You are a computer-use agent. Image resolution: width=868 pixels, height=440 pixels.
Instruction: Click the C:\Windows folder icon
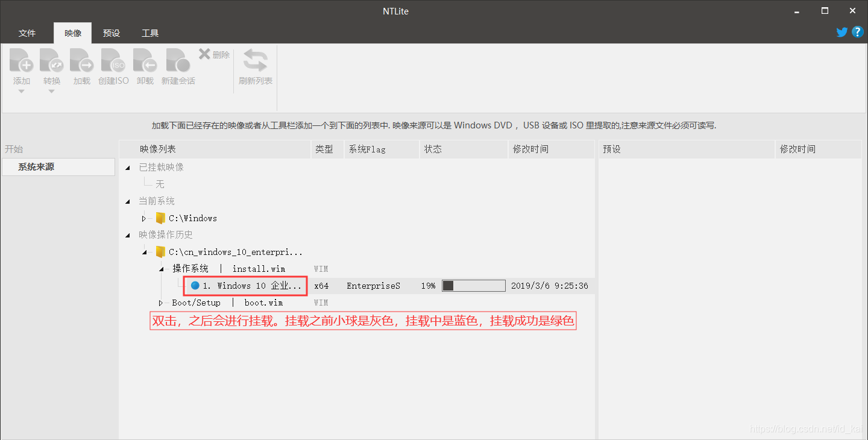[160, 218]
